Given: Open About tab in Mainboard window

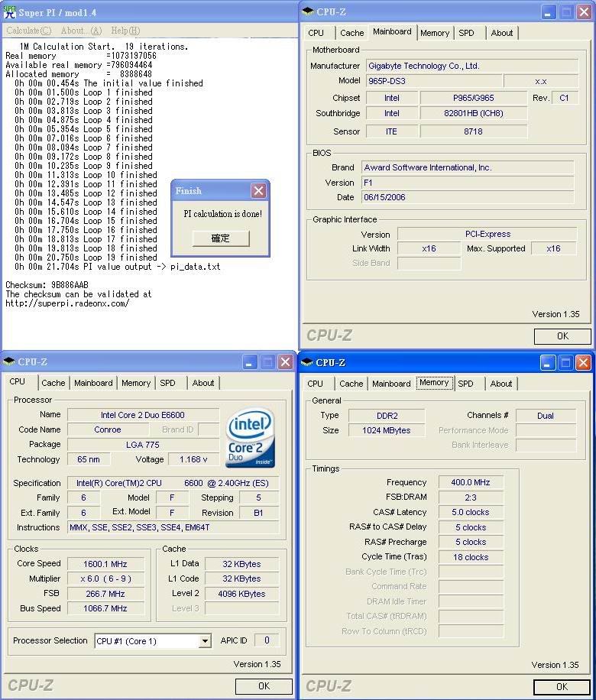Looking at the screenshot, I should click(x=502, y=33).
